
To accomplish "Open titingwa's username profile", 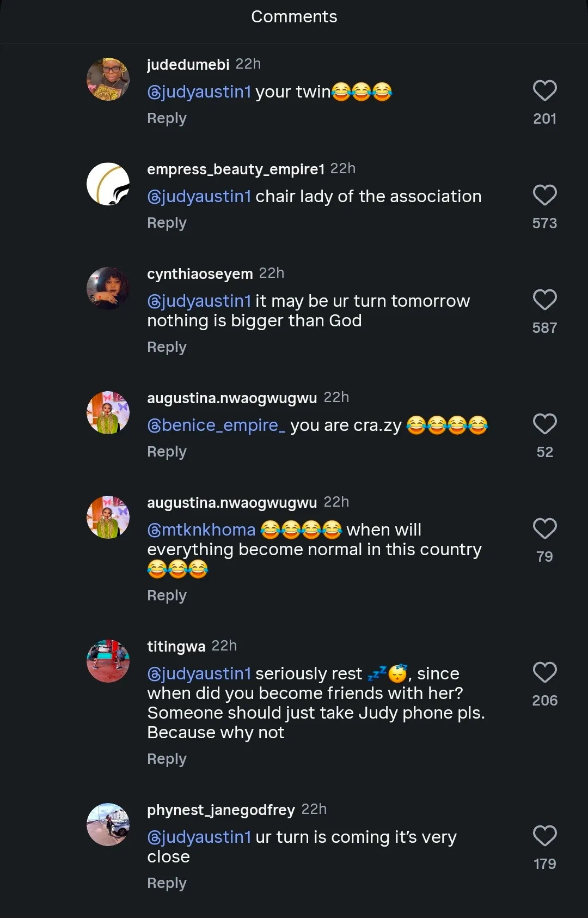I will point(176,647).
